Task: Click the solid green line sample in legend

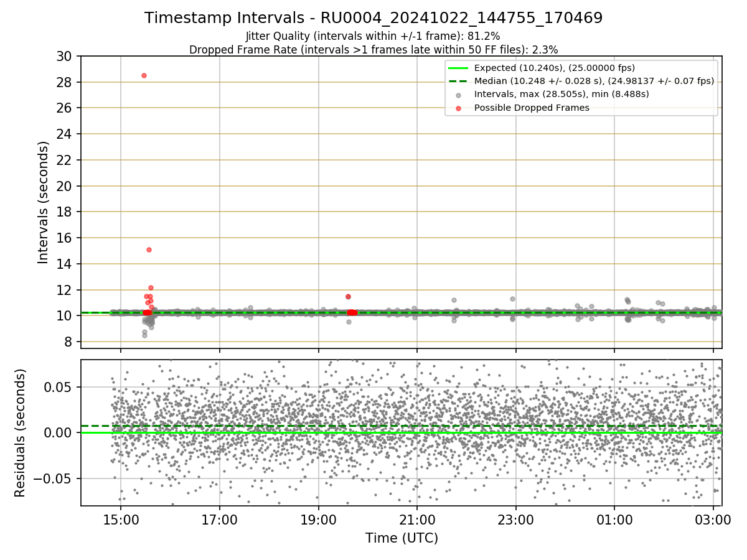Action: pyautogui.click(x=458, y=68)
